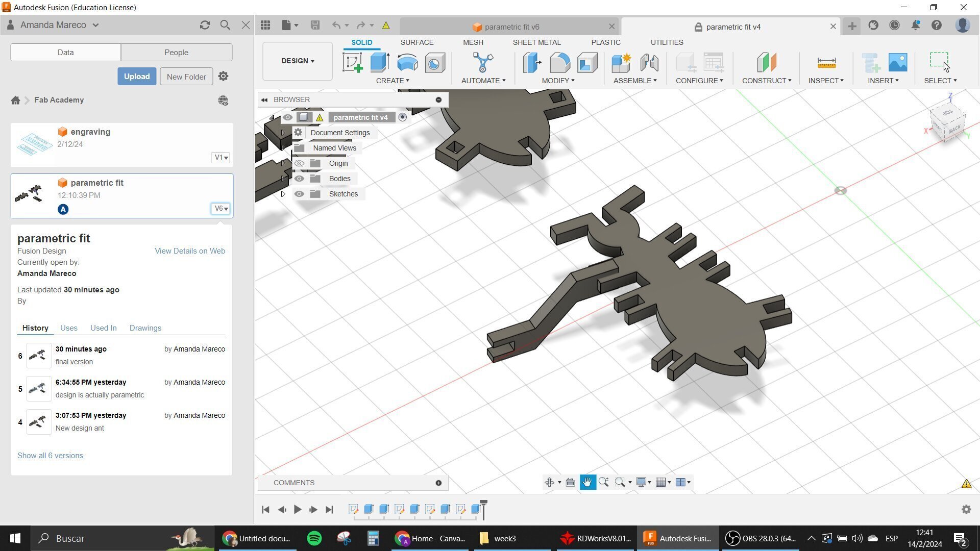Switch to the Sheet Metal tab
The width and height of the screenshot is (980, 551).
point(536,42)
